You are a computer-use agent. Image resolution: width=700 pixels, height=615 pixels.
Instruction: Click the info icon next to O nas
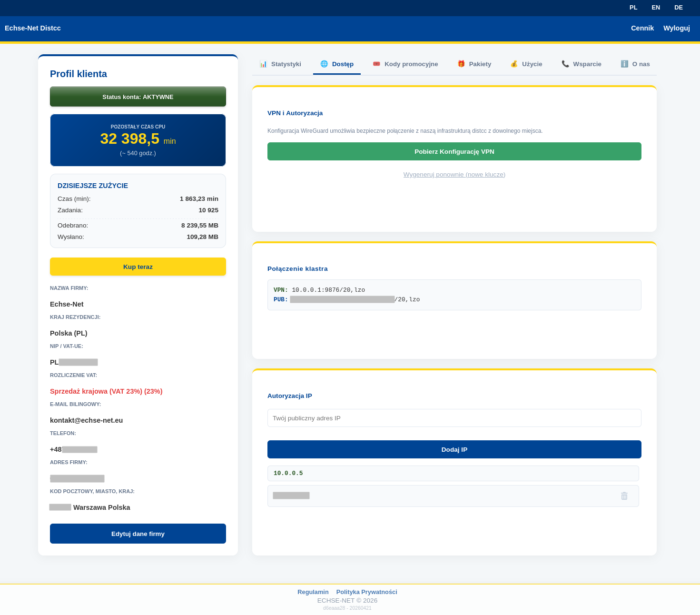tap(624, 64)
